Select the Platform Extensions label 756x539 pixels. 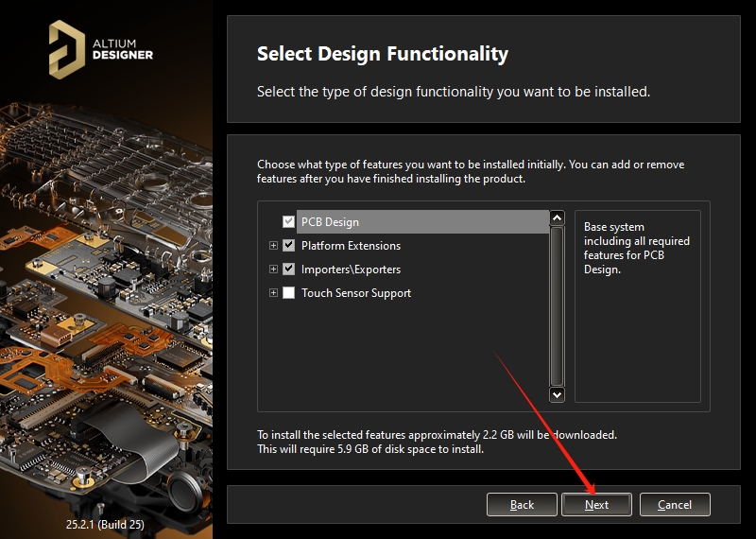tap(351, 246)
